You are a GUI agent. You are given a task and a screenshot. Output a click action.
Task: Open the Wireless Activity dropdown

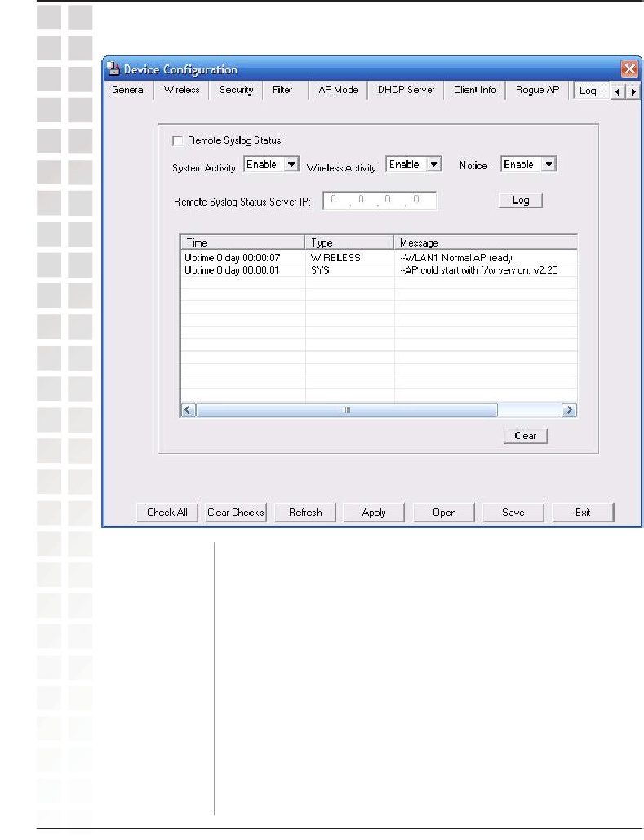pos(434,165)
